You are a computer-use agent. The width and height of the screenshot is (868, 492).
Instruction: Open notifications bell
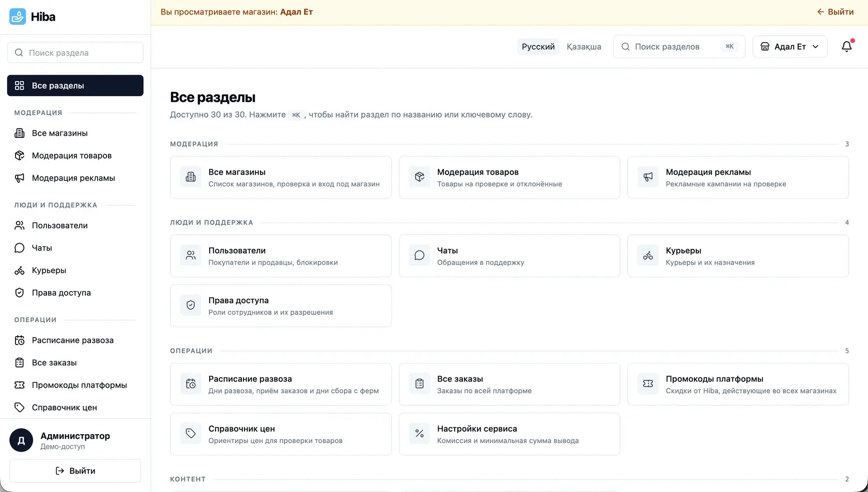[x=847, y=46]
